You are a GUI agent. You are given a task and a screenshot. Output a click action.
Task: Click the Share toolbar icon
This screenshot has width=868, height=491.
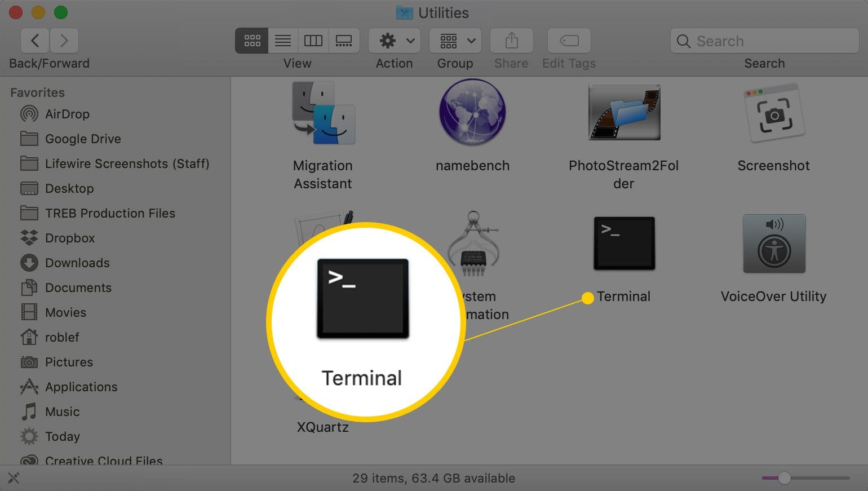click(x=511, y=41)
